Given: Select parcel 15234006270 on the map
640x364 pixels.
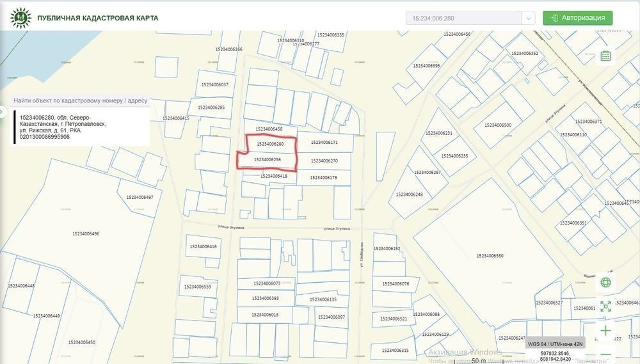Looking at the screenshot, I should (x=324, y=161).
